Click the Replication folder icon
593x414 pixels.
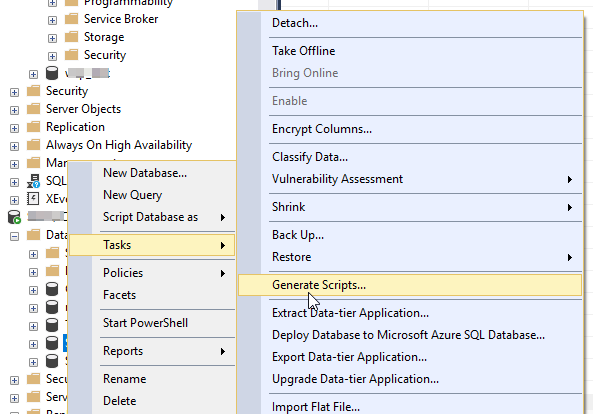coord(34,127)
